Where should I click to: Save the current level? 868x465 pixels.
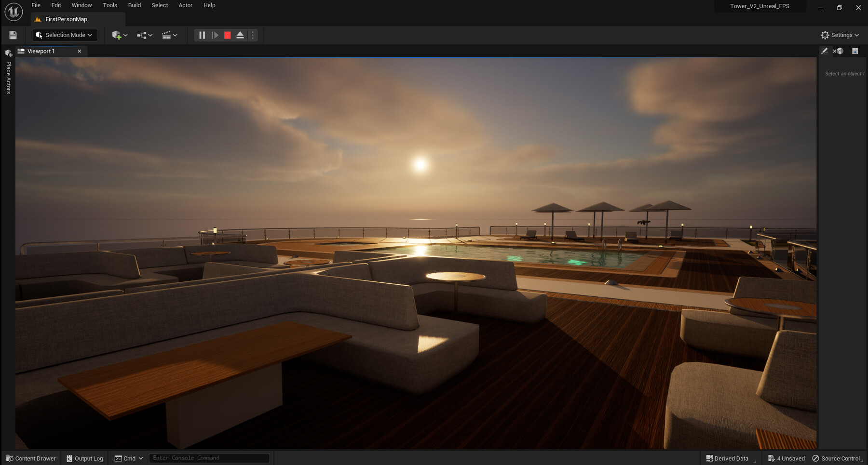click(13, 35)
